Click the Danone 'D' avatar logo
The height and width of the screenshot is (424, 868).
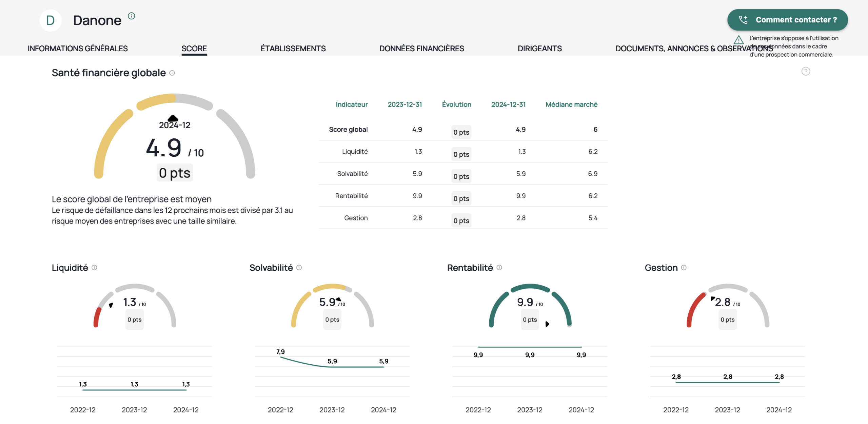tap(51, 20)
